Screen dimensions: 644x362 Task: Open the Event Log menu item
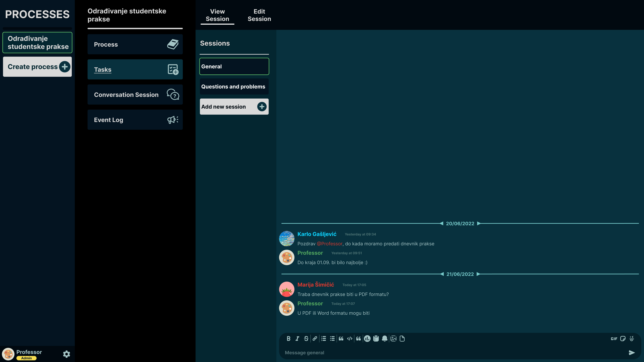click(x=135, y=120)
